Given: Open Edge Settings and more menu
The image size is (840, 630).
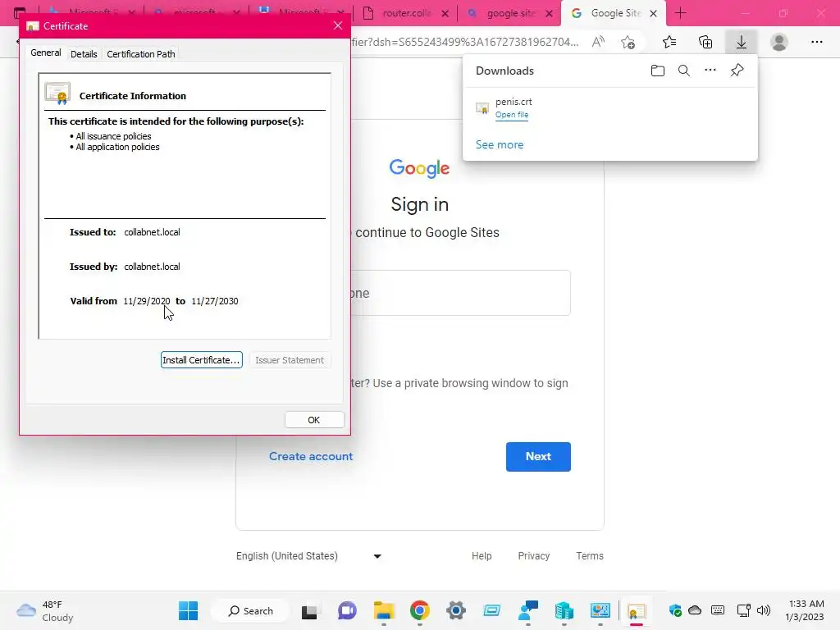Looking at the screenshot, I should 816,43.
